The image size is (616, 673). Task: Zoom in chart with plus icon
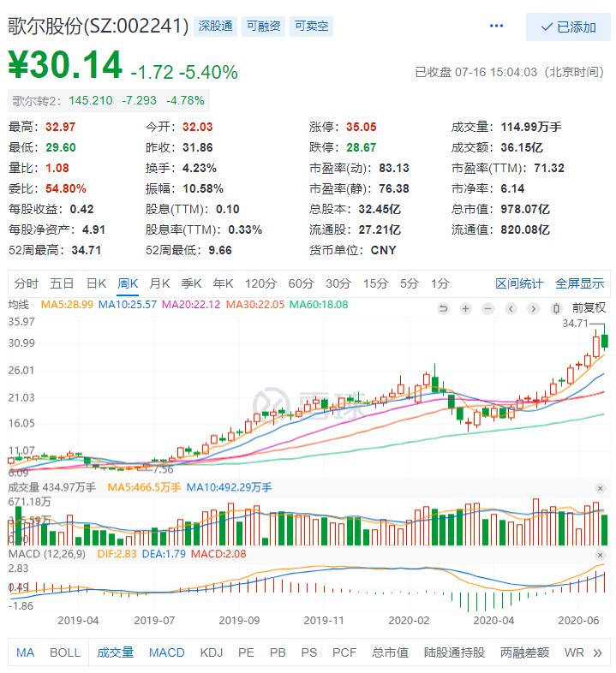tap(466, 308)
